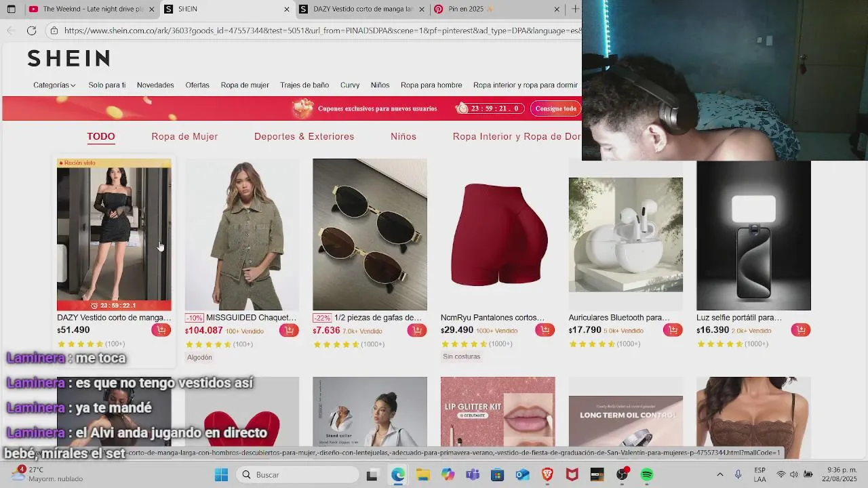Image resolution: width=868 pixels, height=488 pixels.
Task: Add NcmRyu Pantalones cortos to cart
Action: 545,330
